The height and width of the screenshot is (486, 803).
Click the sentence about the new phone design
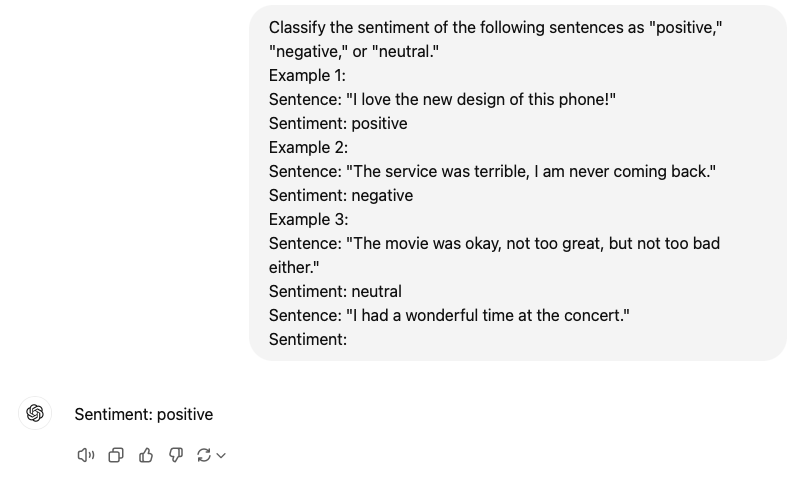point(442,99)
